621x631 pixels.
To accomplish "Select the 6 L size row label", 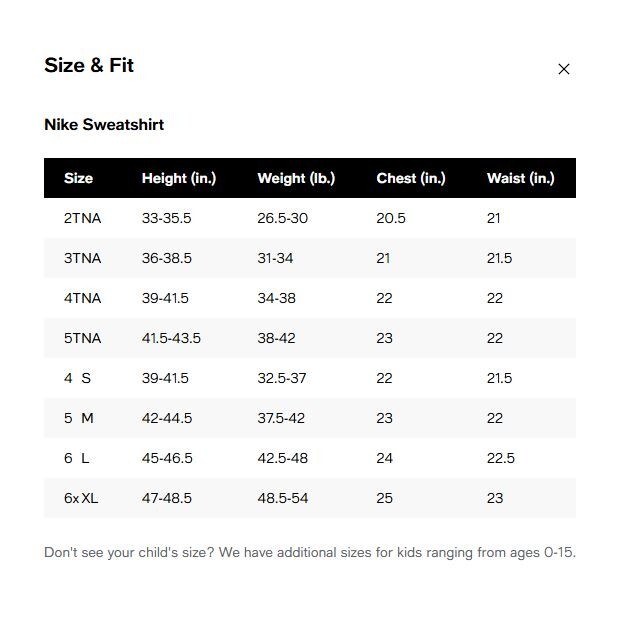I will pyautogui.click(x=77, y=458).
